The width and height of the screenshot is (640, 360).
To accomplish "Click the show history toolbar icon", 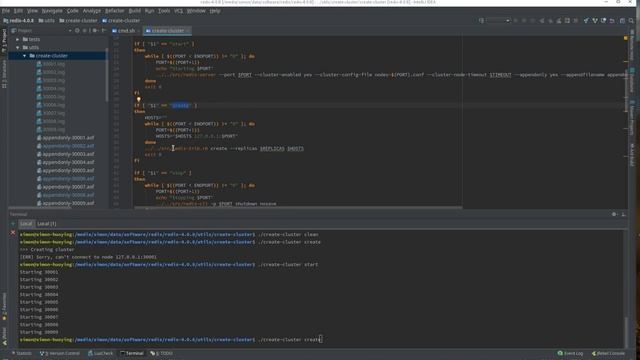I will 603,20.
